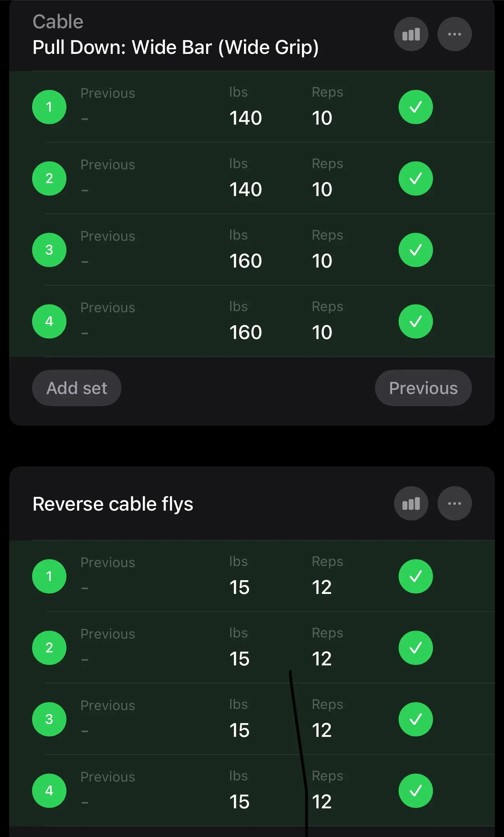Uncheck set 2 of Reverse cable flys
This screenshot has width=504, height=837.
pyautogui.click(x=415, y=648)
